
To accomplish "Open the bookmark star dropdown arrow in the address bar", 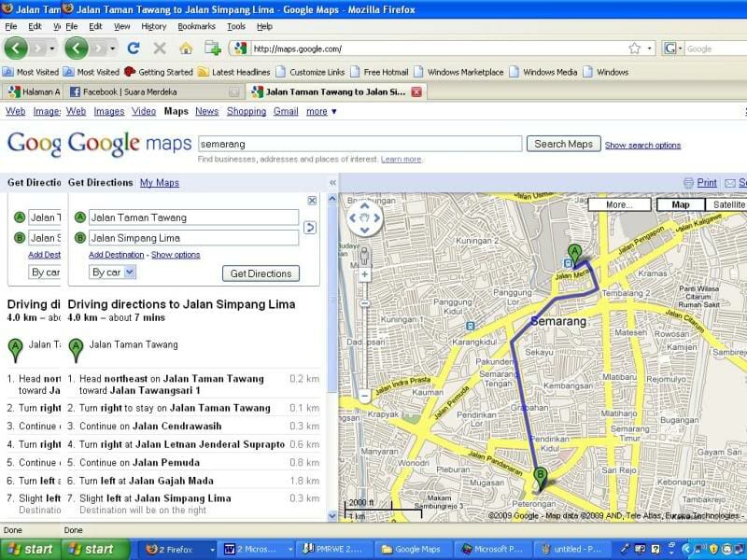I will coord(649,49).
